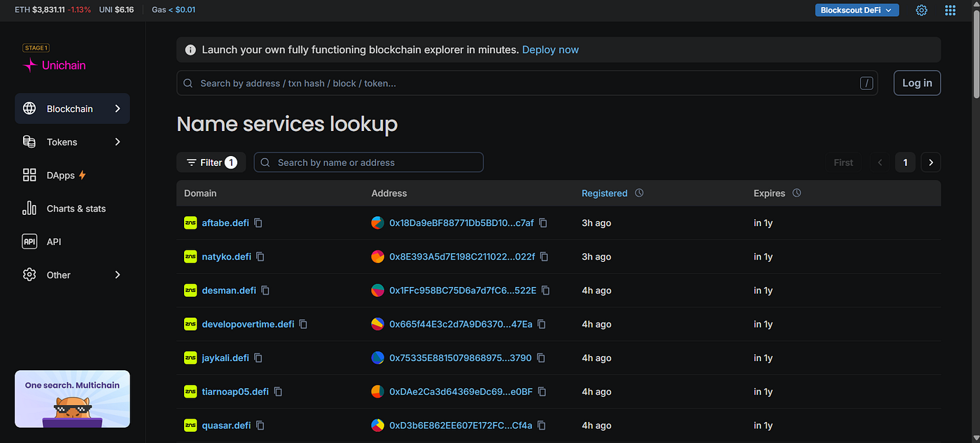Click the One search. Multichain banner
This screenshot has width=980, height=443.
pos(72,399)
